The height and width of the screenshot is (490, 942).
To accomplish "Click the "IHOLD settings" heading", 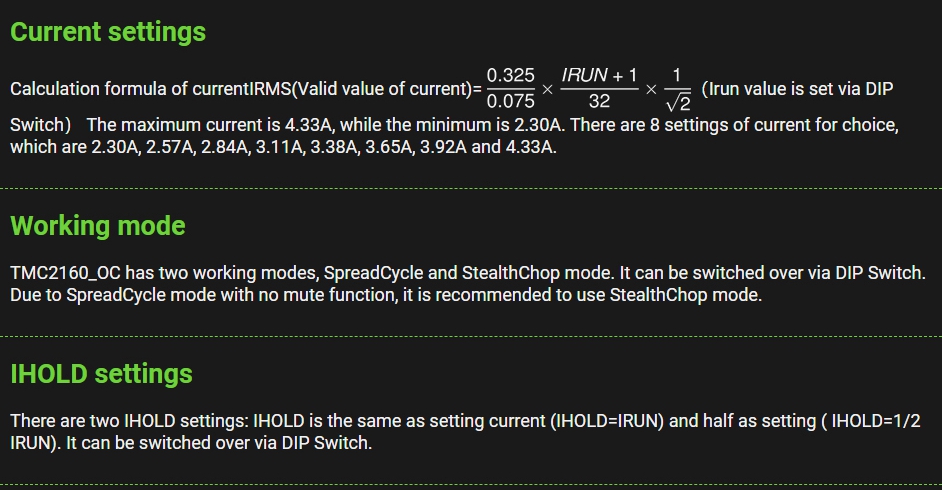I will click(101, 374).
